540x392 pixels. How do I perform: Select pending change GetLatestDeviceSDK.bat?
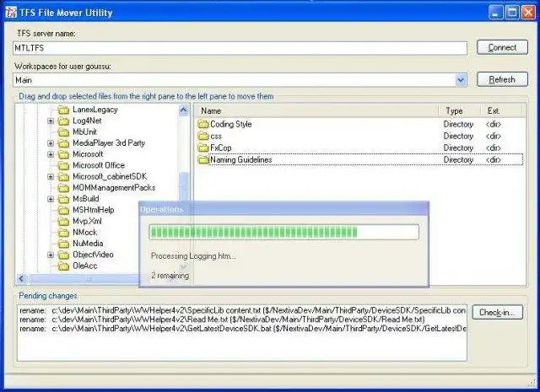(x=242, y=328)
